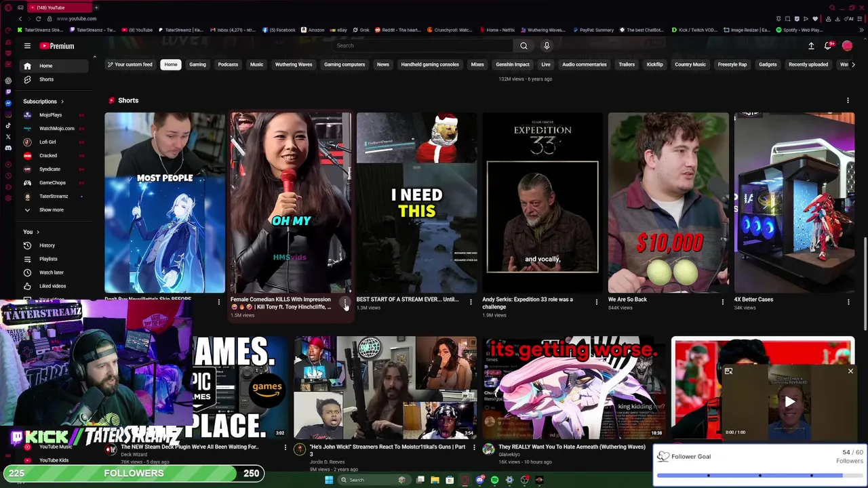Open the account avatar menu
Viewport: 868px width, 488px height.
point(847,45)
